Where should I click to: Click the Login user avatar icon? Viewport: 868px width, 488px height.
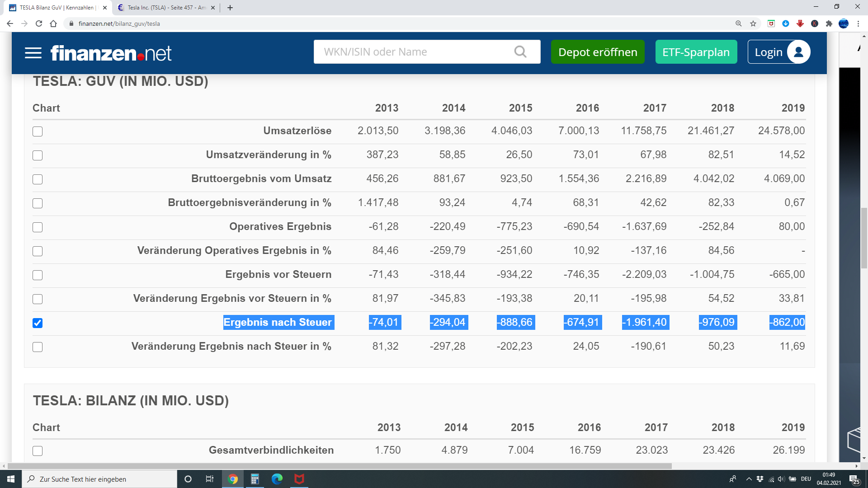point(798,52)
